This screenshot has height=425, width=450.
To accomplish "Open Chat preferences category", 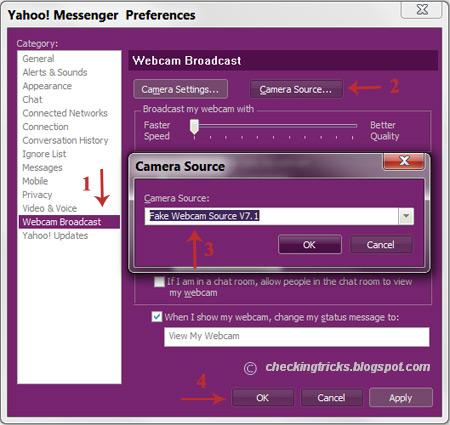I will pyautogui.click(x=32, y=99).
